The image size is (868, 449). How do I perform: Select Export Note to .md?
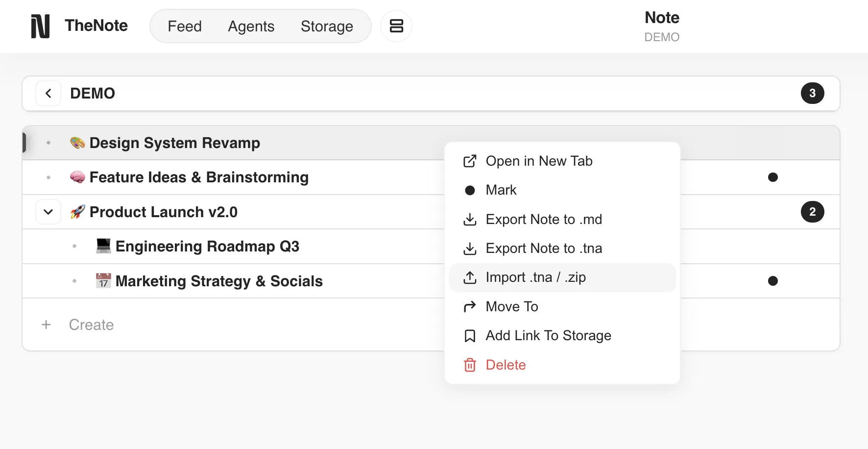tap(562, 220)
